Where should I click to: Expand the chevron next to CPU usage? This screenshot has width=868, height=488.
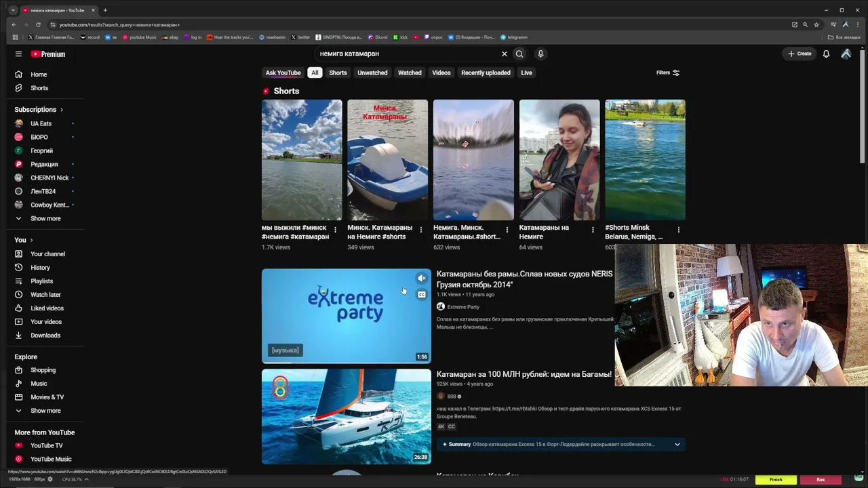click(x=86, y=479)
